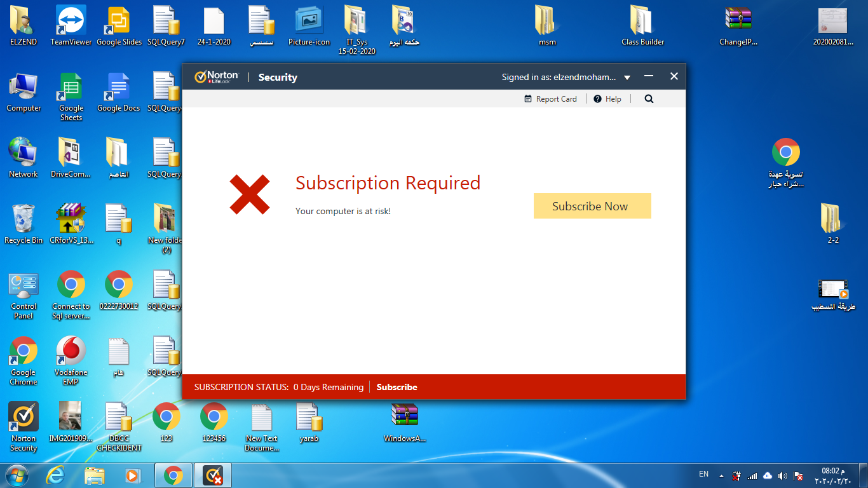Open Windows Explorer from taskbar
Image resolution: width=868 pixels, height=488 pixels.
click(95, 475)
